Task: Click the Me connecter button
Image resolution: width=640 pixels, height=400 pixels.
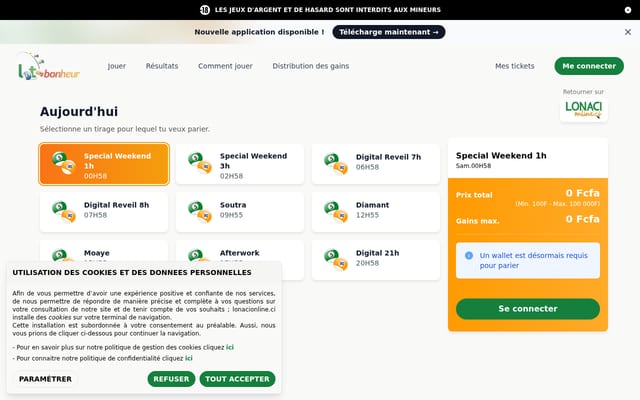Action: tap(589, 66)
